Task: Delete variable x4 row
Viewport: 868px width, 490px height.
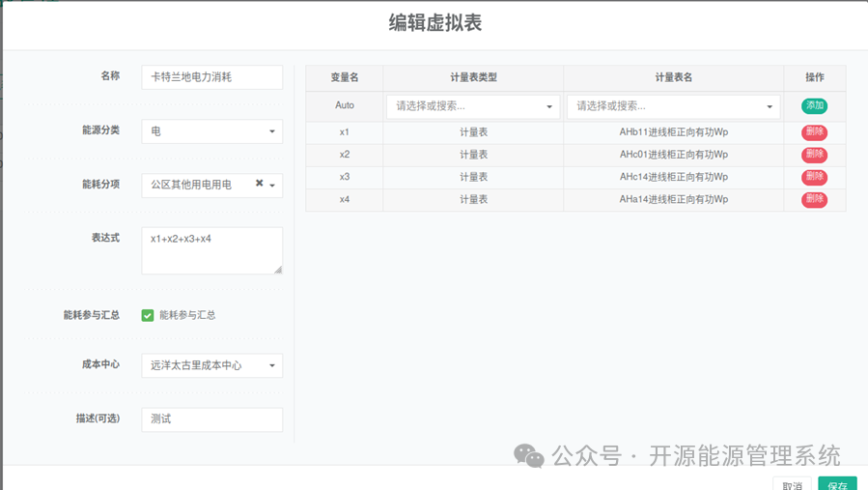Action: click(814, 199)
